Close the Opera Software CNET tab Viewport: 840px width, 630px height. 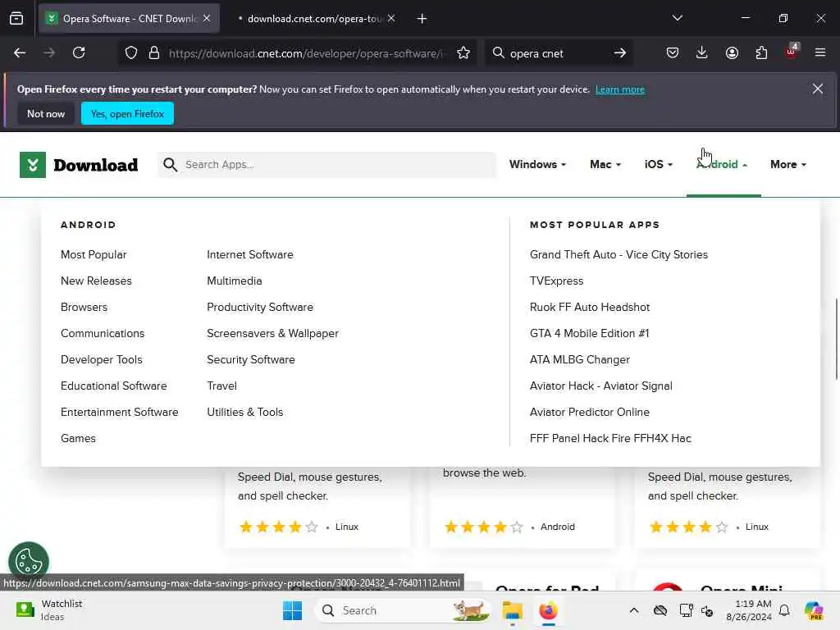(x=207, y=19)
